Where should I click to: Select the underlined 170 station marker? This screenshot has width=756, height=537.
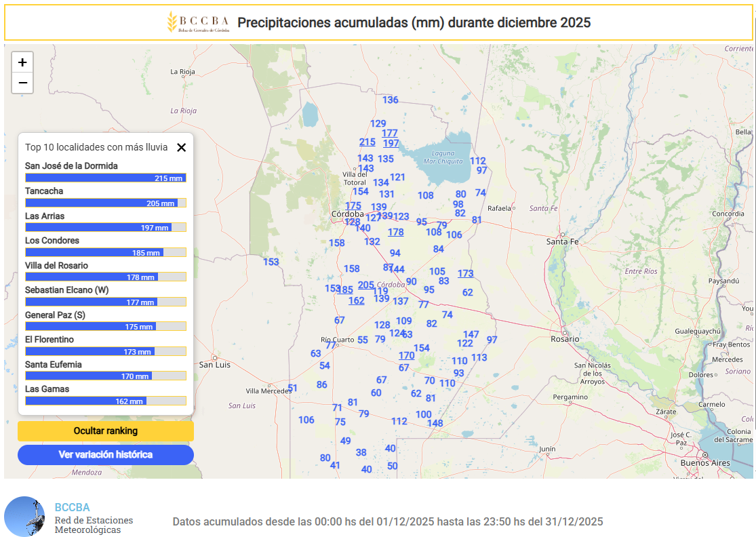tap(406, 356)
